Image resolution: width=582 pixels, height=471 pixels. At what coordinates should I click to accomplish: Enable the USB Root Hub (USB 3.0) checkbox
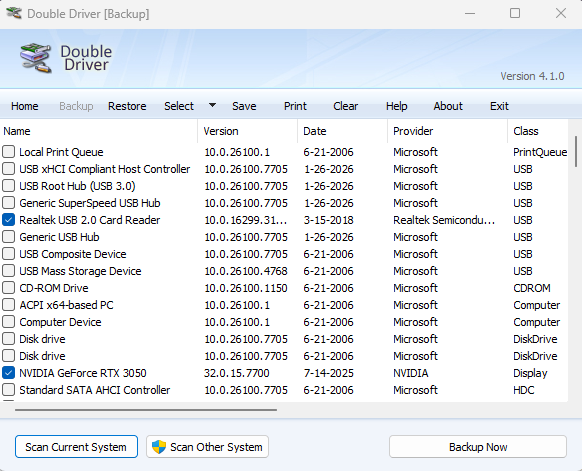9,186
